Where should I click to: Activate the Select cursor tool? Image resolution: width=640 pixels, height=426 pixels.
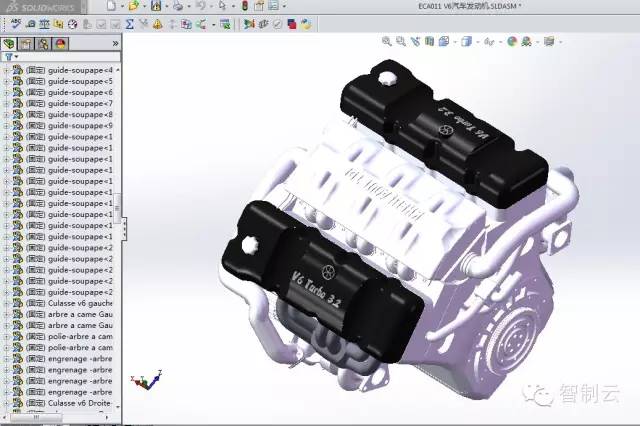click(222, 6)
